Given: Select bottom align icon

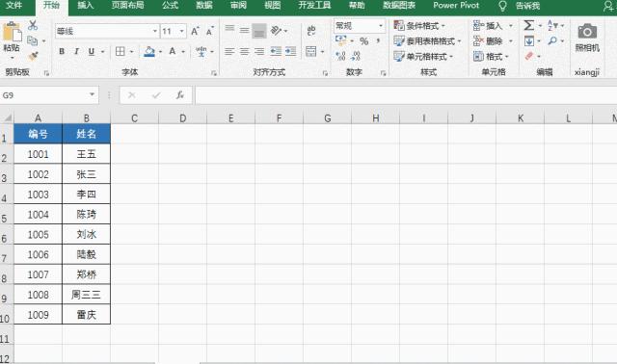Looking at the screenshot, I should (x=259, y=31).
